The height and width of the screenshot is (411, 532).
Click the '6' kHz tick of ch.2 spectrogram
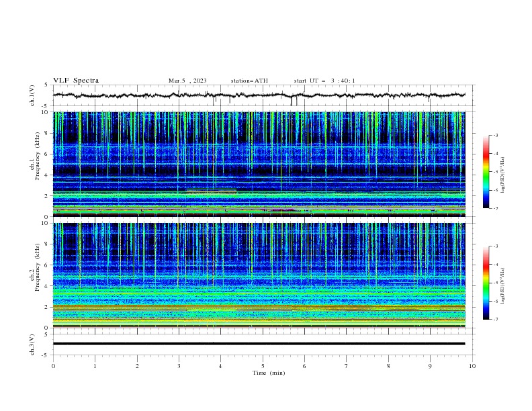pyautogui.click(x=46, y=265)
